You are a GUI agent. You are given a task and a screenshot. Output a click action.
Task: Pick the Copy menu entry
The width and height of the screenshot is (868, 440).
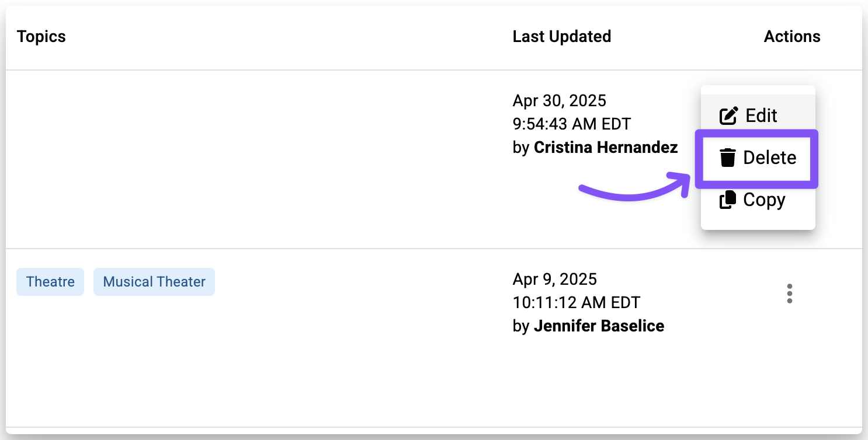tap(763, 200)
